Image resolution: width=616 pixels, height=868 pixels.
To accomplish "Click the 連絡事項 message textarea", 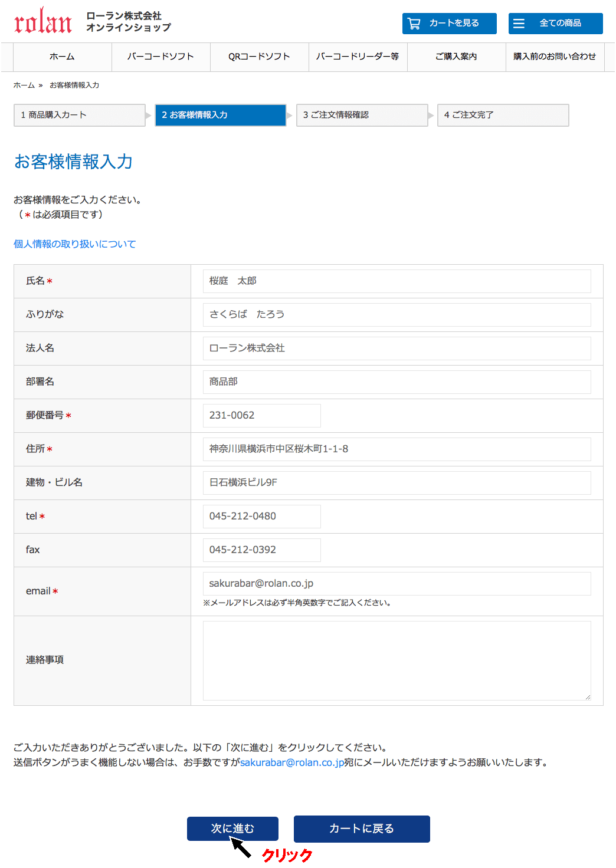I will click(x=396, y=659).
